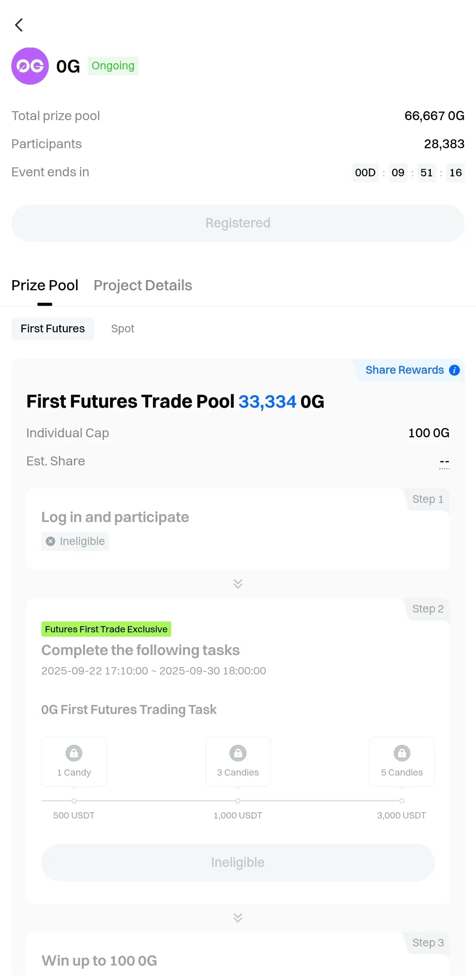This screenshot has height=980, width=476.
Task: Tap the Ongoing status badge
Action: 113,66
